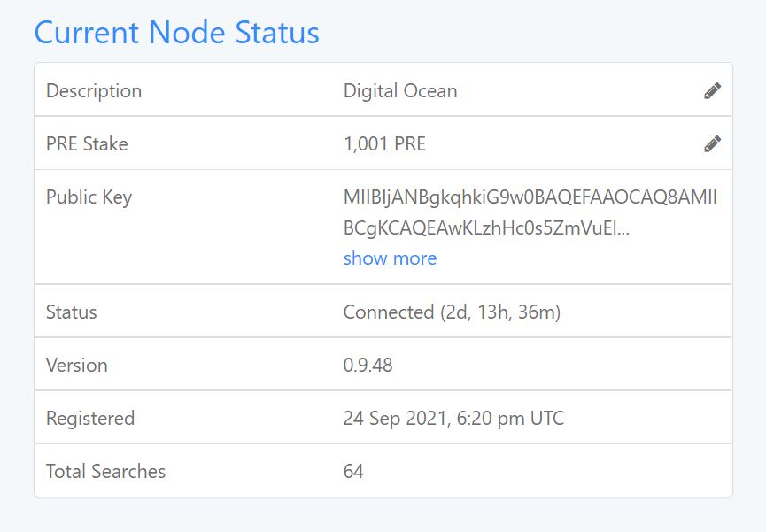Screen dimensions: 766x532
Task: Click the Digital Ocean description value
Action: [400, 91]
